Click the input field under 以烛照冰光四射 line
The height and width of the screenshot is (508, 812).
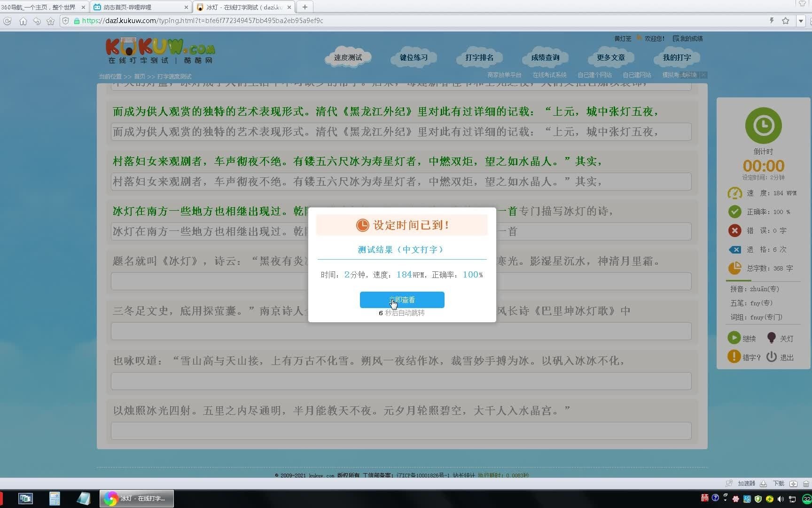[x=401, y=431]
